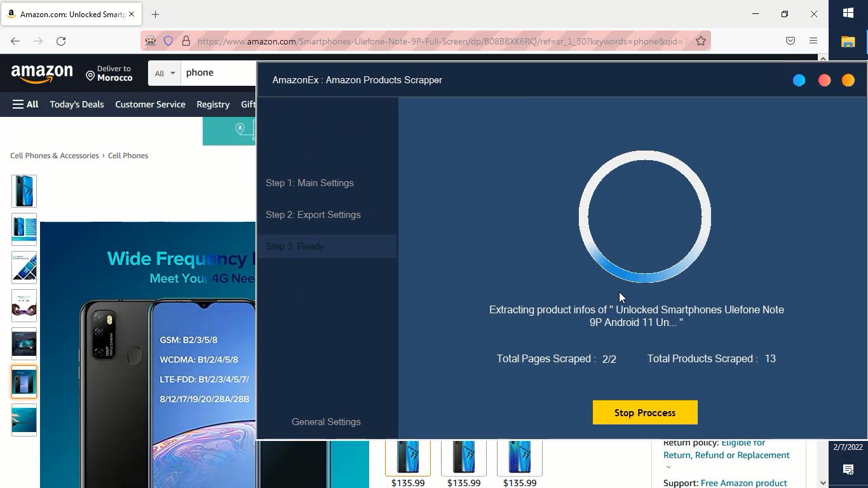This screenshot has height=488, width=868.
Task: Click the circular scraping progress indicator
Action: coord(645,217)
